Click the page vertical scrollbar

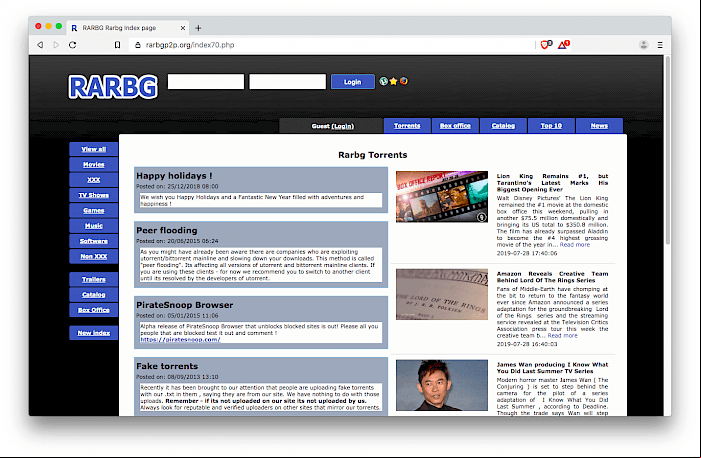(x=668, y=150)
